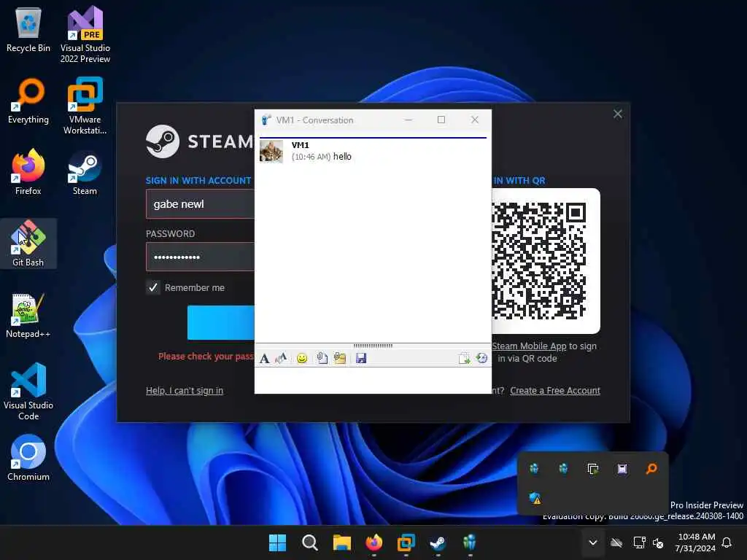Open the Help, I can't sign in link

[x=185, y=391]
